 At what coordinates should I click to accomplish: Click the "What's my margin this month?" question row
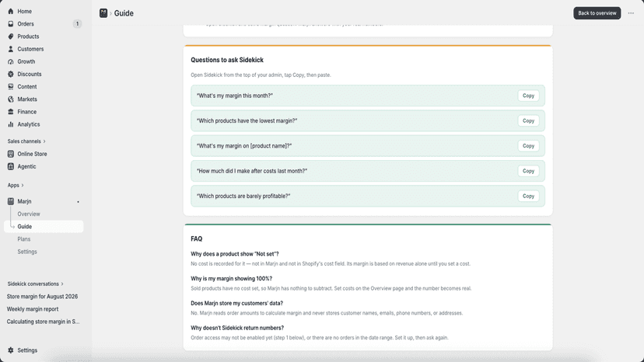click(x=368, y=96)
